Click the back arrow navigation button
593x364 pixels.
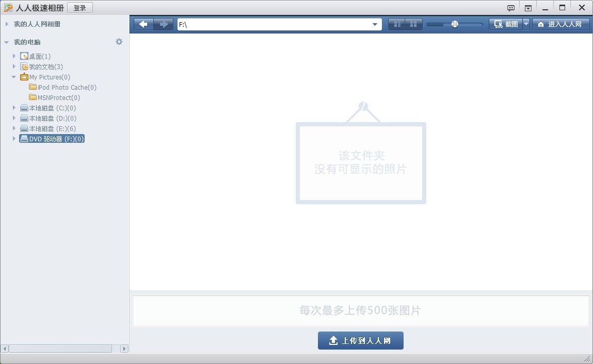pyautogui.click(x=143, y=24)
